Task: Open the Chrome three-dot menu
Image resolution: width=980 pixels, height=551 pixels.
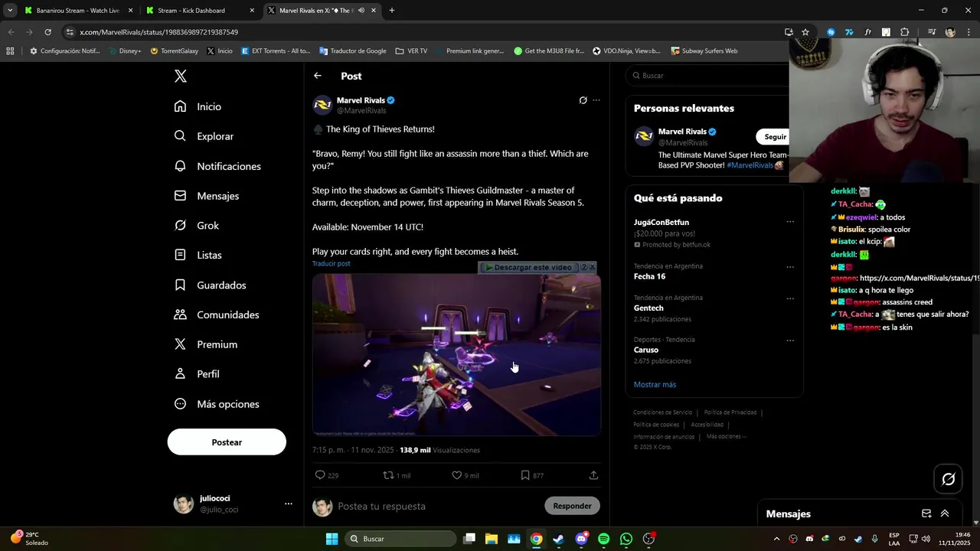Action: (969, 32)
